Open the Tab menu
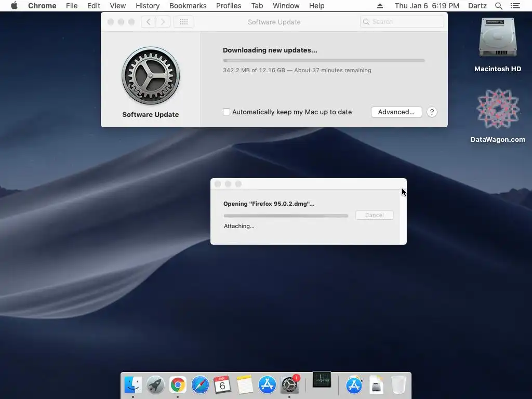The height and width of the screenshot is (399, 532). point(257,6)
